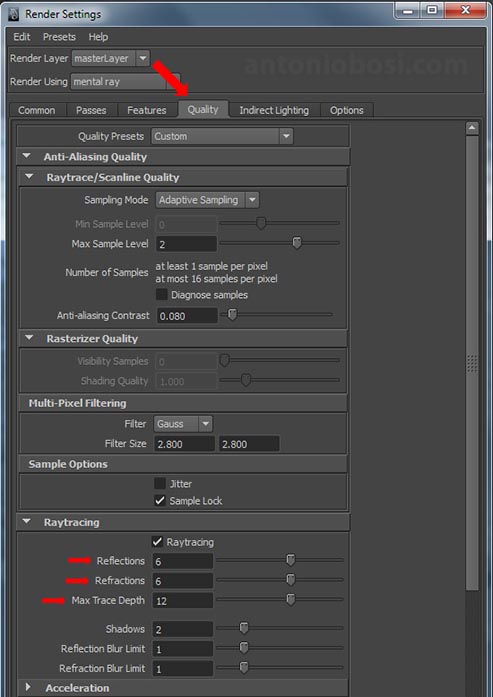Enable the Diagnose samples checkbox
Image resolution: width=493 pixels, height=697 pixels.
161,295
